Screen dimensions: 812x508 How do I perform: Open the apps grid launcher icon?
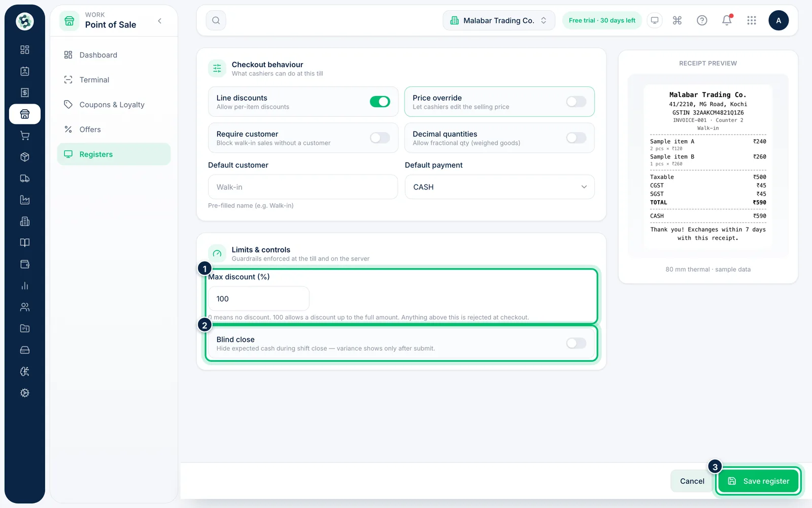(752, 20)
